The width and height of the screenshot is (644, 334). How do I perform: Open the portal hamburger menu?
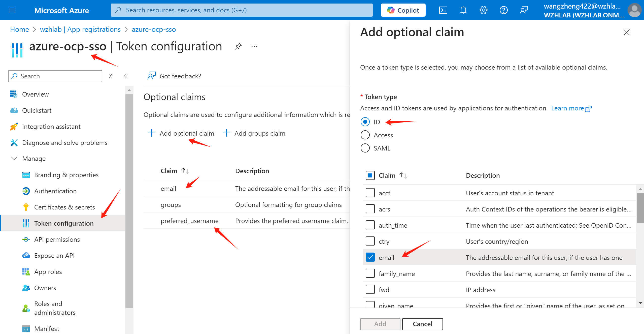coord(12,10)
